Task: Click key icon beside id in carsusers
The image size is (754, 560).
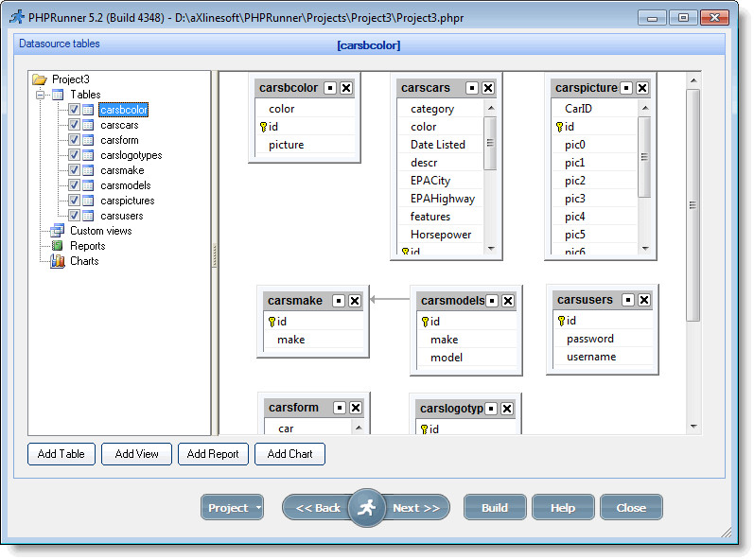Action: tap(561, 321)
